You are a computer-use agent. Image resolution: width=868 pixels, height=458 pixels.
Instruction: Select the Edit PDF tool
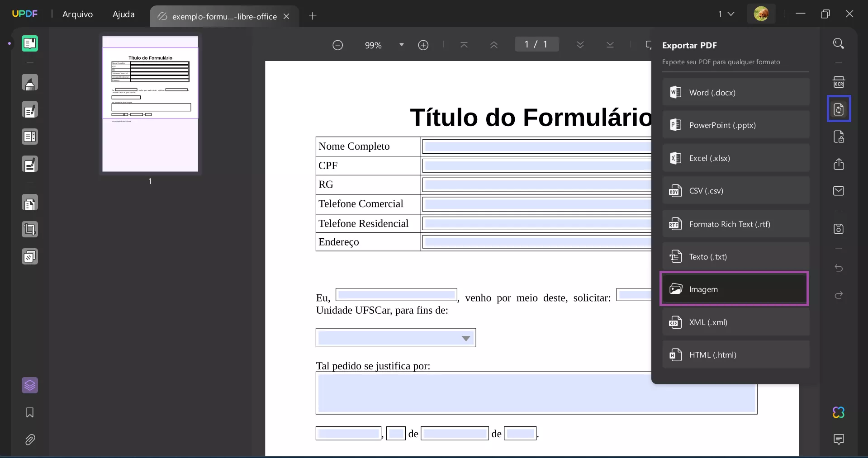pyautogui.click(x=30, y=110)
